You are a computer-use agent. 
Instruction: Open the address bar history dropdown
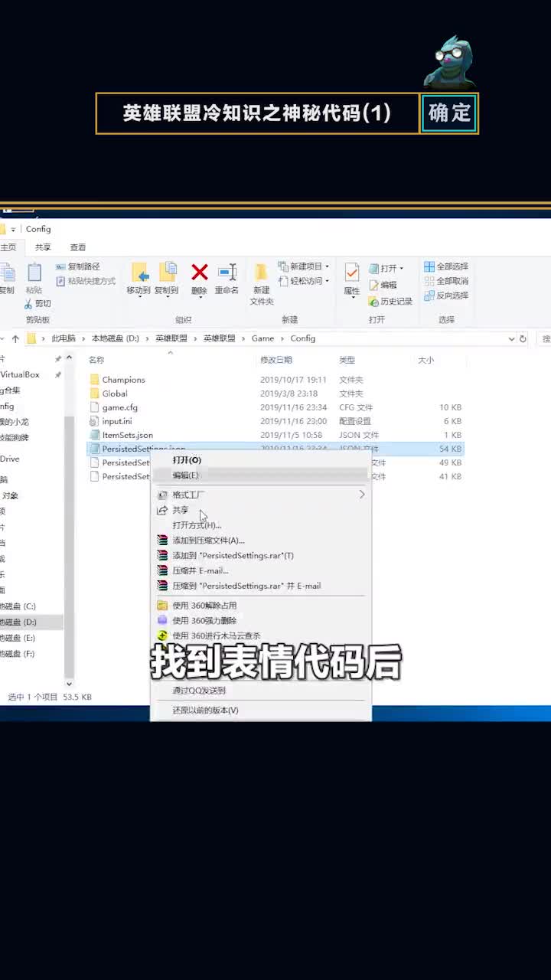coord(511,338)
